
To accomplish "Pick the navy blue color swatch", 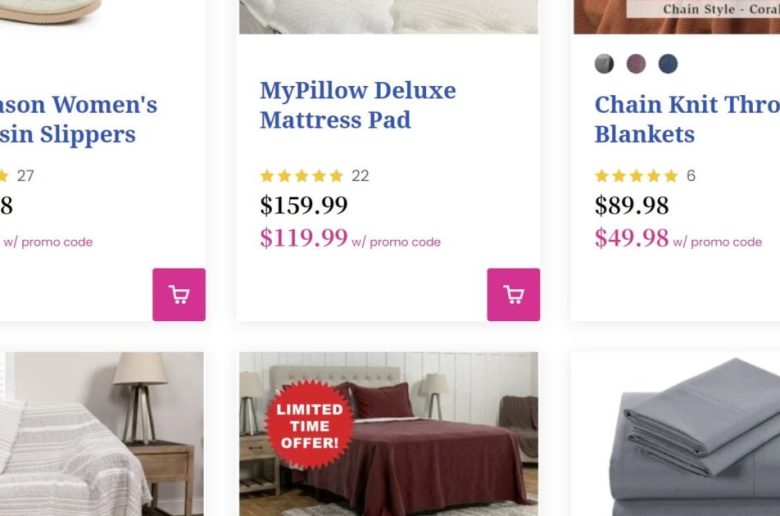I will click(x=668, y=64).
